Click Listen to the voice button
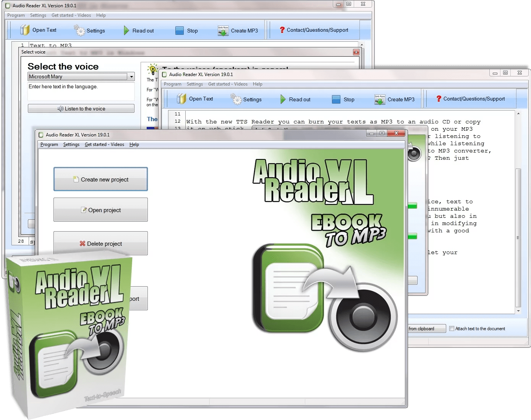The height and width of the screenshot is (420, 531). [81, 109]
